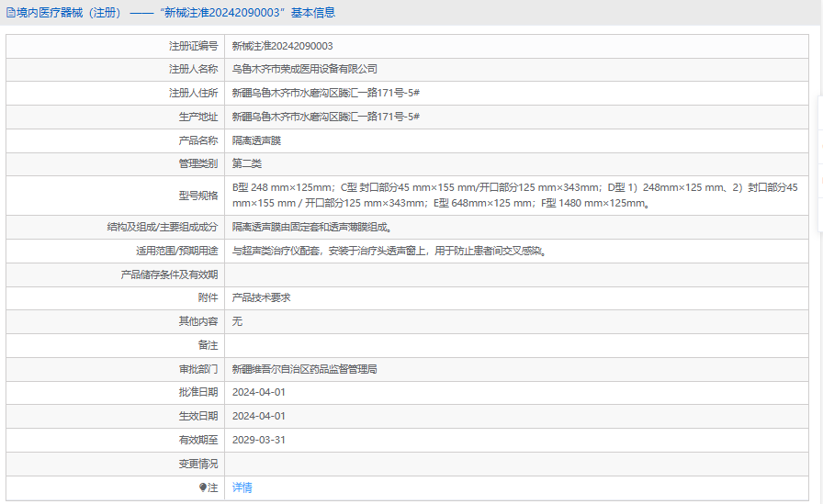Click the 审批部门 row label
Image resolution: width=823 pixels, height=504 pixels.
(x=198, y=369)
